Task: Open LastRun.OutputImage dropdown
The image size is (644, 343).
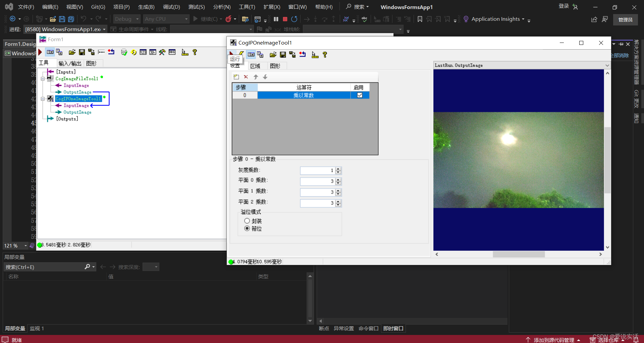Action: (x=607, y=65)
